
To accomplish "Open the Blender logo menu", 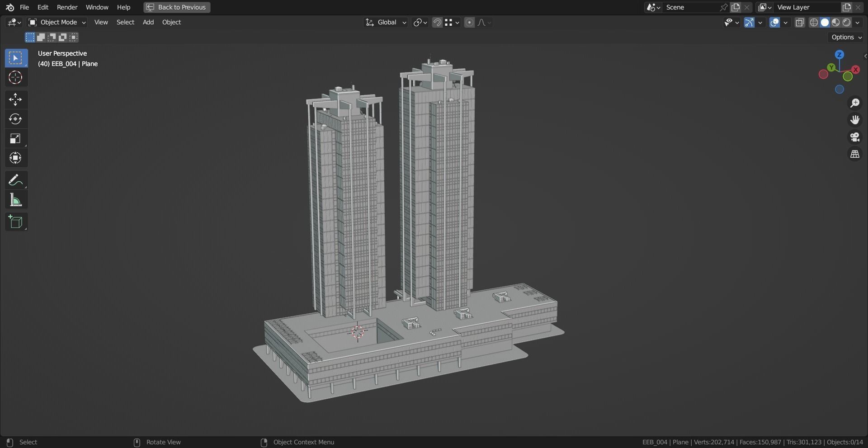I will 10,7.
